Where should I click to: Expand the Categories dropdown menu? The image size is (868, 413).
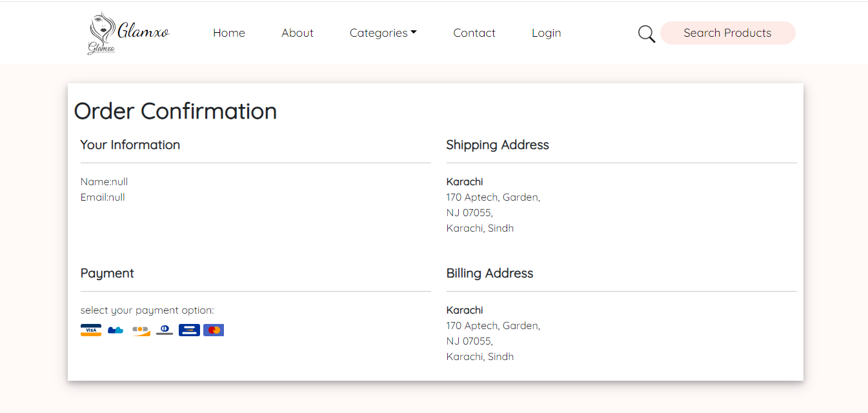click(383, 33)
